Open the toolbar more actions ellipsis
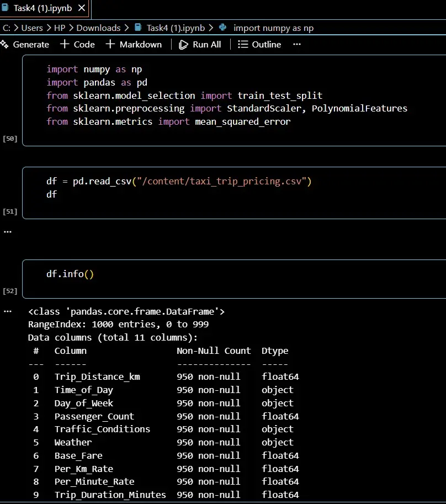 (297, 44)
